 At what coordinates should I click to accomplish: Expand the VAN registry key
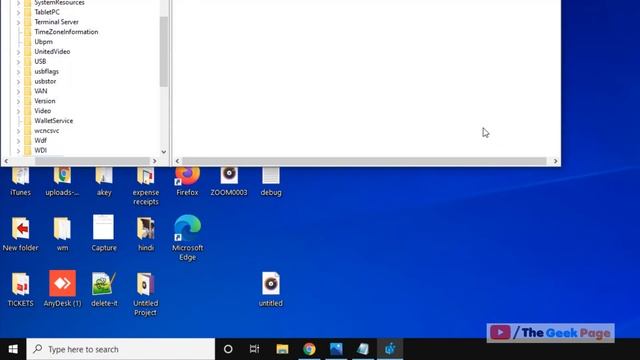(x=18, y=91)
